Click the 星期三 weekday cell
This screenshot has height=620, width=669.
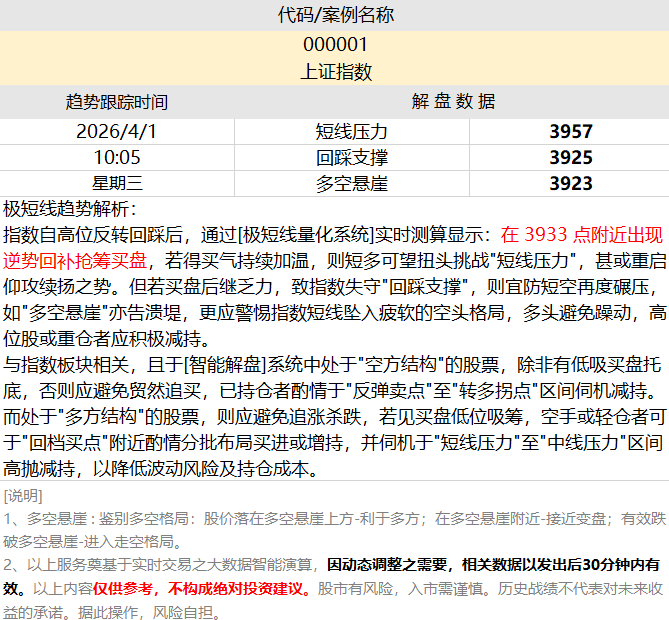[117, 183]
